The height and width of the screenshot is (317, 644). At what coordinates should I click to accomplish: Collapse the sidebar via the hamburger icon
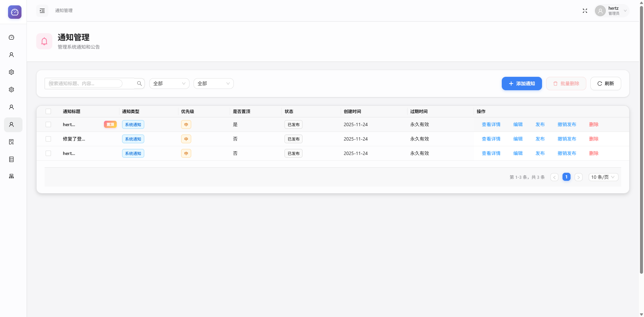pos(42,10)
